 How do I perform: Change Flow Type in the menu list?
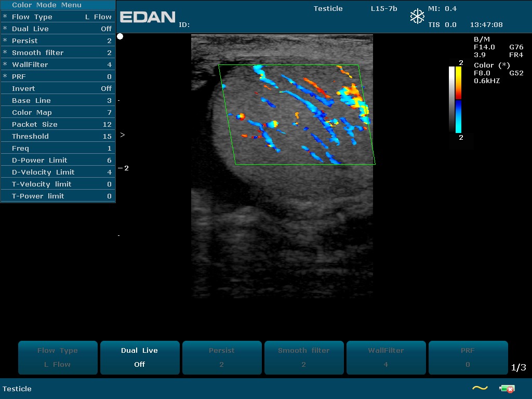[x=58, y=17]
